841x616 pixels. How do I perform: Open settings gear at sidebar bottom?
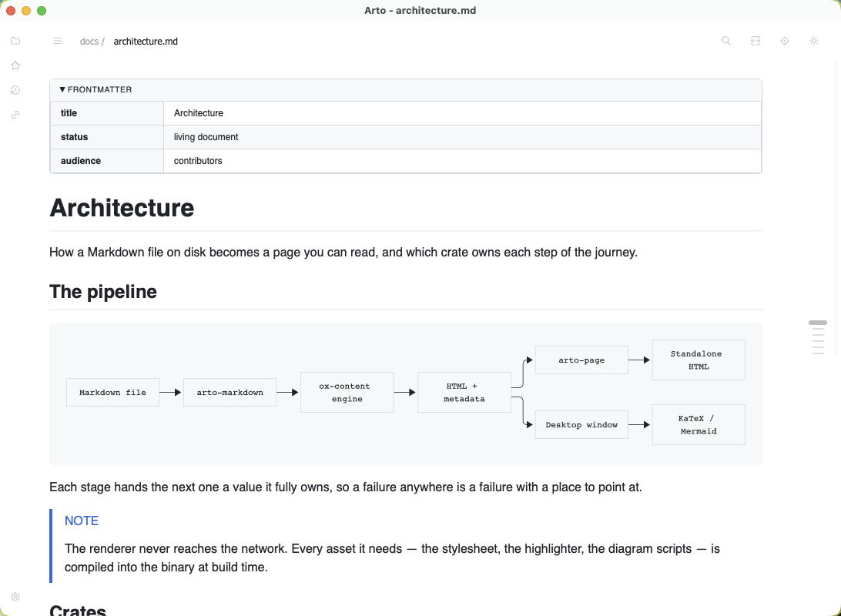(15, 597)
